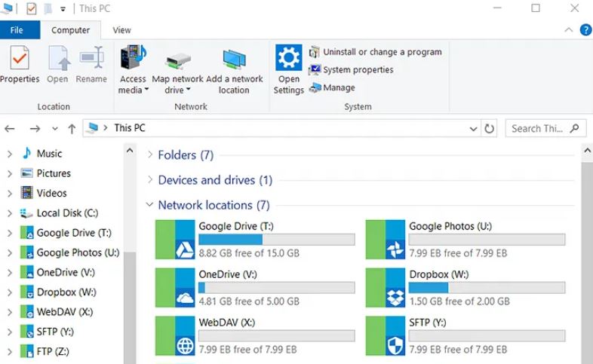Open the address bar history dropdown
593x364 pixels.
[473, 129]
